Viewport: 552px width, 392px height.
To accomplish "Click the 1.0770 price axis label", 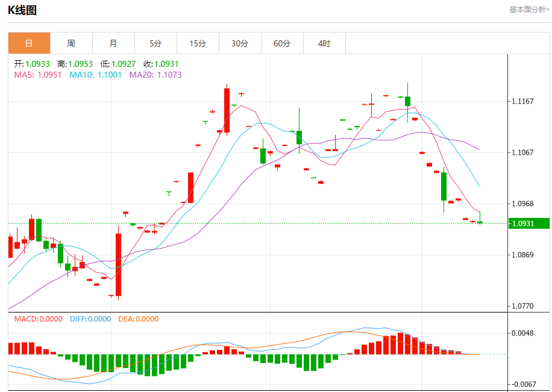I will click(523, 306).
